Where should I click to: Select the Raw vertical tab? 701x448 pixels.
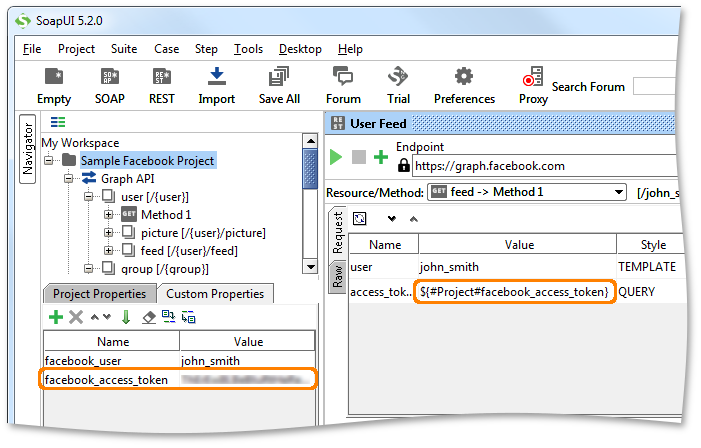pyautogui.click(x=338, y=278)
